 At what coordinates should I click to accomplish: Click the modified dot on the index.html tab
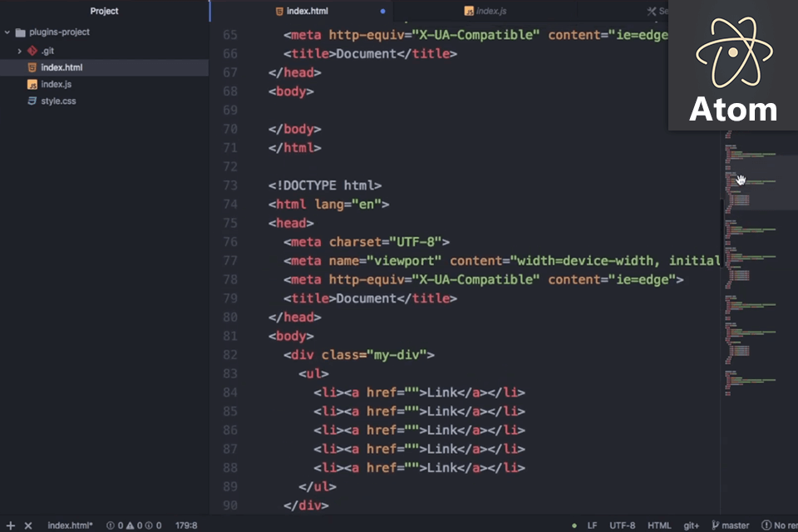point(382,11)
